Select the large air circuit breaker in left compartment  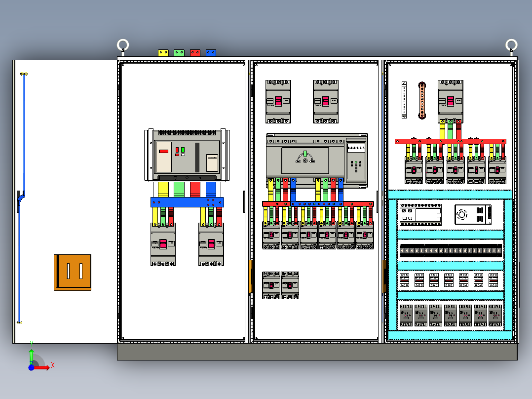click(x=187, y=155)
